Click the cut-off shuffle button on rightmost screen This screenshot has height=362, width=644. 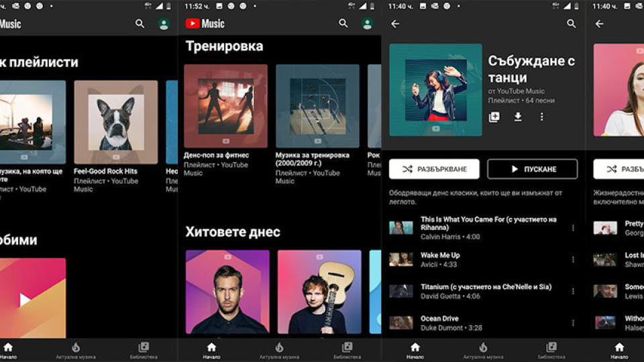point(619,169)
